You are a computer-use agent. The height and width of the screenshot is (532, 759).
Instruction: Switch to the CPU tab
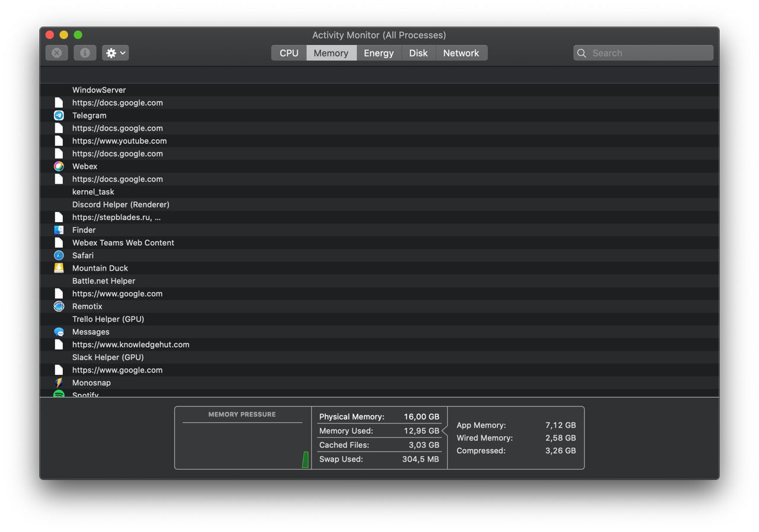coord(289,53)
